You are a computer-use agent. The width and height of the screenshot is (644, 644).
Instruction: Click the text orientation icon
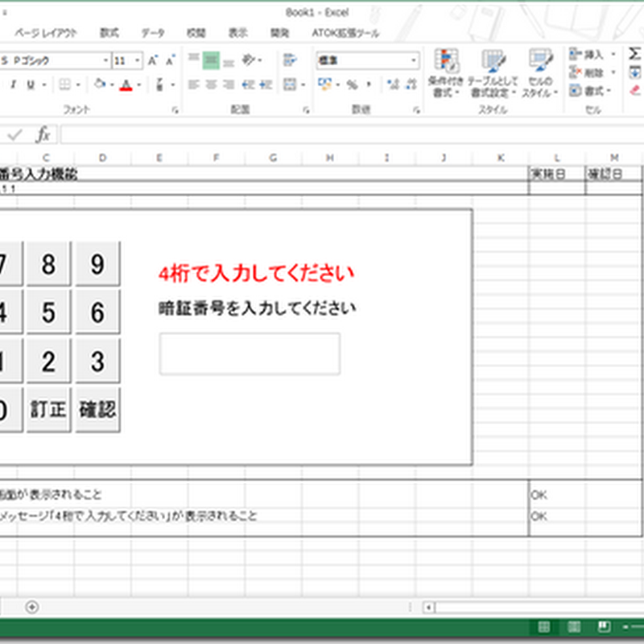(x=249, y=60)
